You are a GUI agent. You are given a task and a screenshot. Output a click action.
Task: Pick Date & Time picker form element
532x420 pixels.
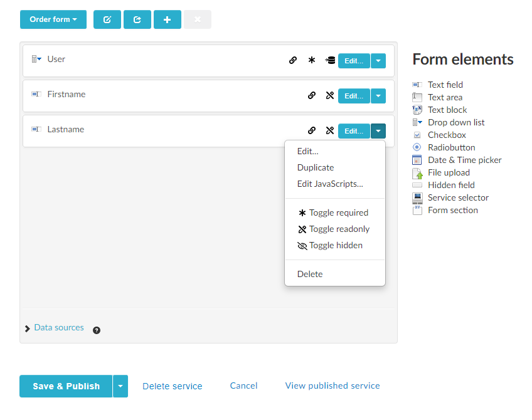pyautogui.click(x=464, y=160)
